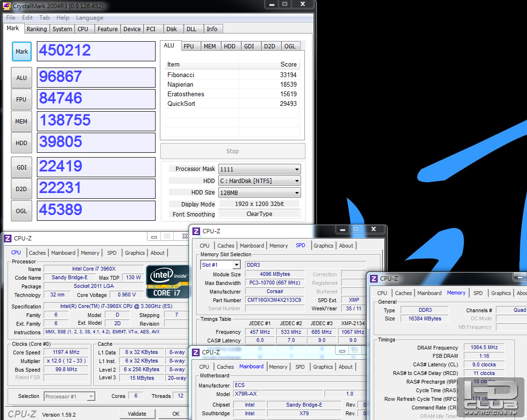Open Memory tab in leftmost CPU-Z window
This screenshot has width=527, height=420.
(x=90, y=253)
